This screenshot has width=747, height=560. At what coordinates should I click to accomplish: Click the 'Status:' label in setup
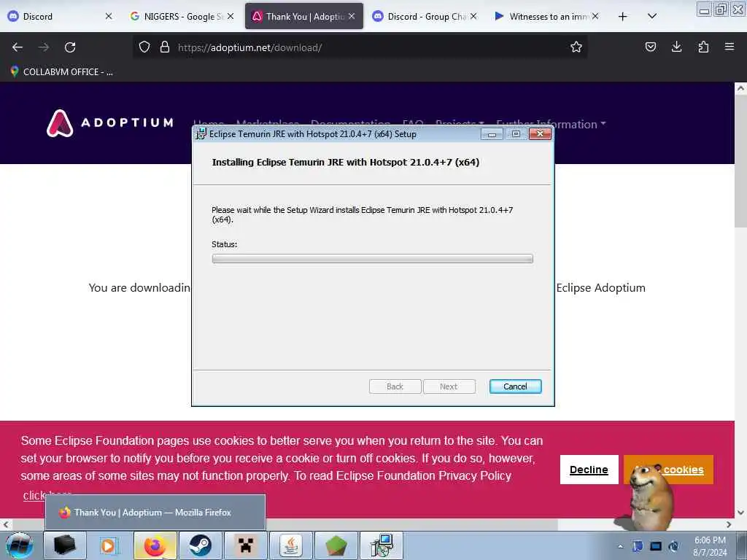[225, 244]
